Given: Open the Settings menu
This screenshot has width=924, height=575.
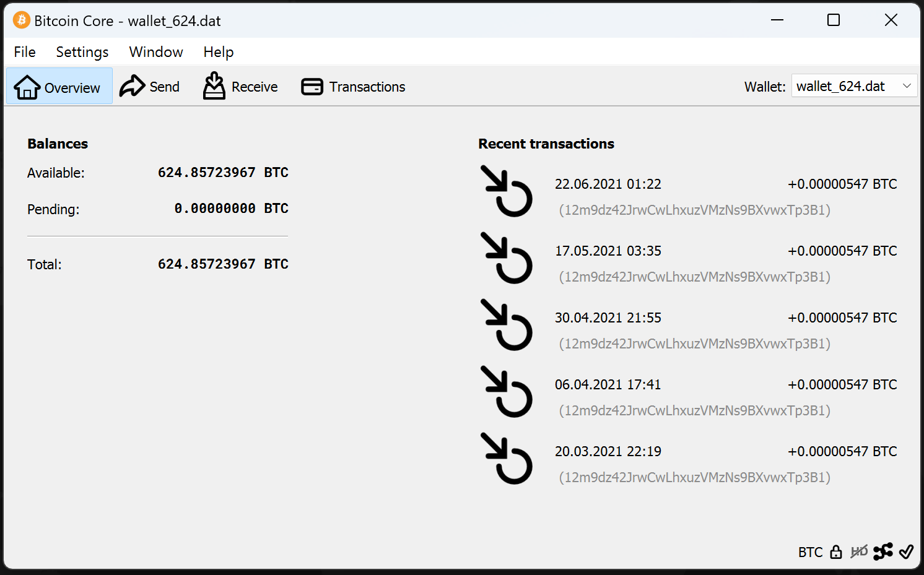Looking at the screenshot, I should point(82,52).
